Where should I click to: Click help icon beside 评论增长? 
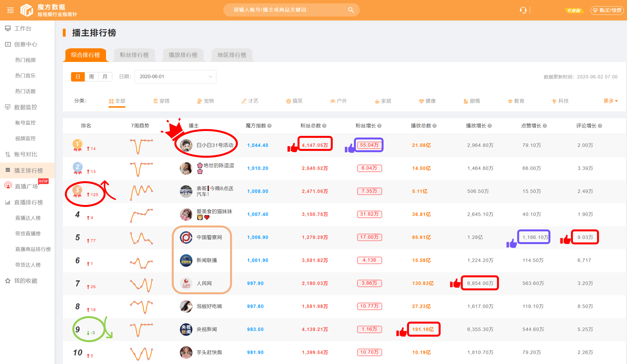(x=600, y=126)
